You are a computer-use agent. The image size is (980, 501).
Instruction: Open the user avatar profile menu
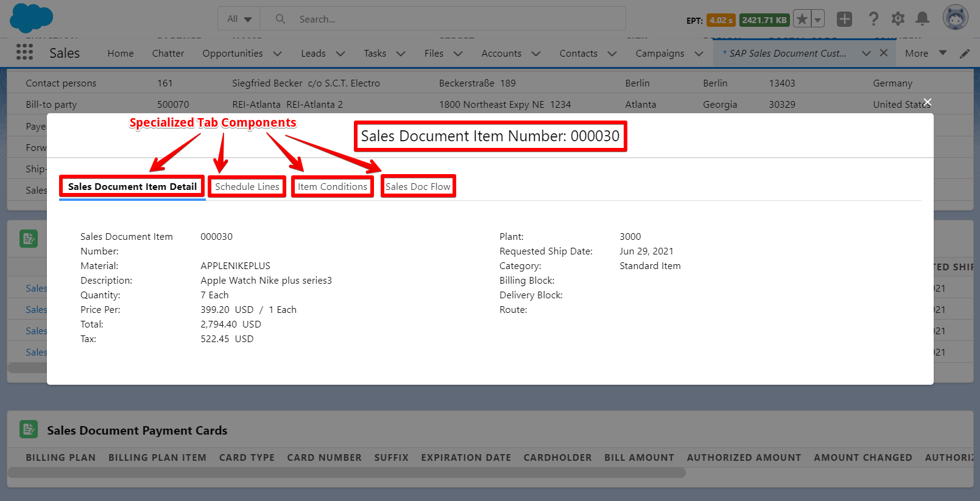956,17
